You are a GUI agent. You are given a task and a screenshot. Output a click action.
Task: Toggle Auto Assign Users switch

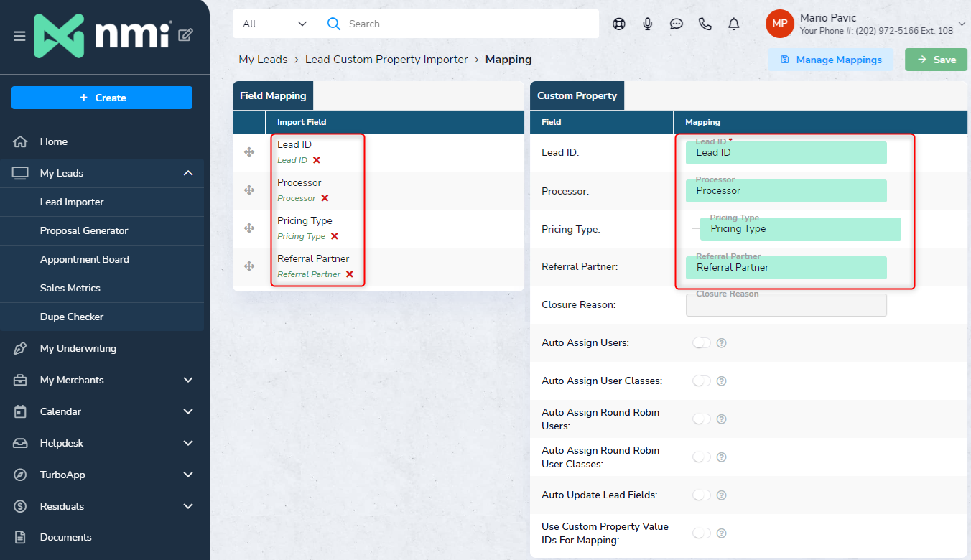tap(702, 343)
